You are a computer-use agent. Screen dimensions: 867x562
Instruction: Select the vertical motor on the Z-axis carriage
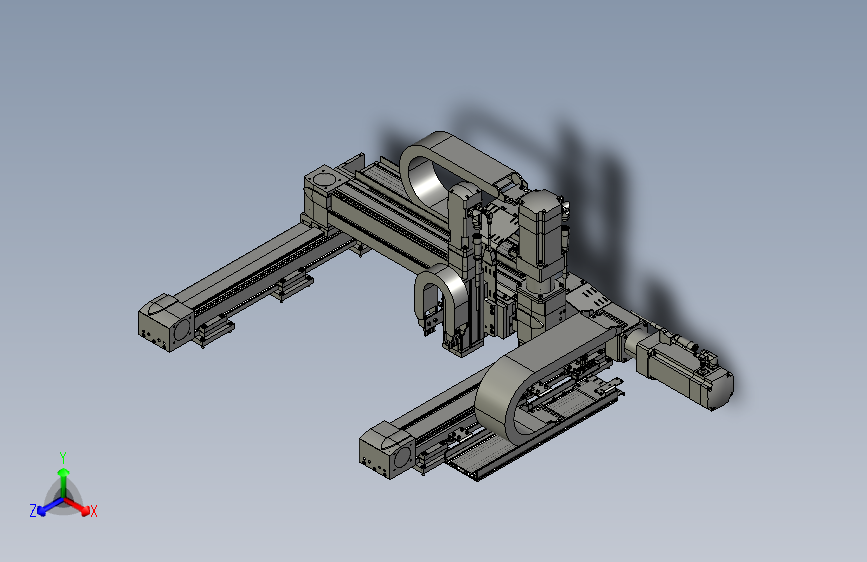[x=543, y=237]
